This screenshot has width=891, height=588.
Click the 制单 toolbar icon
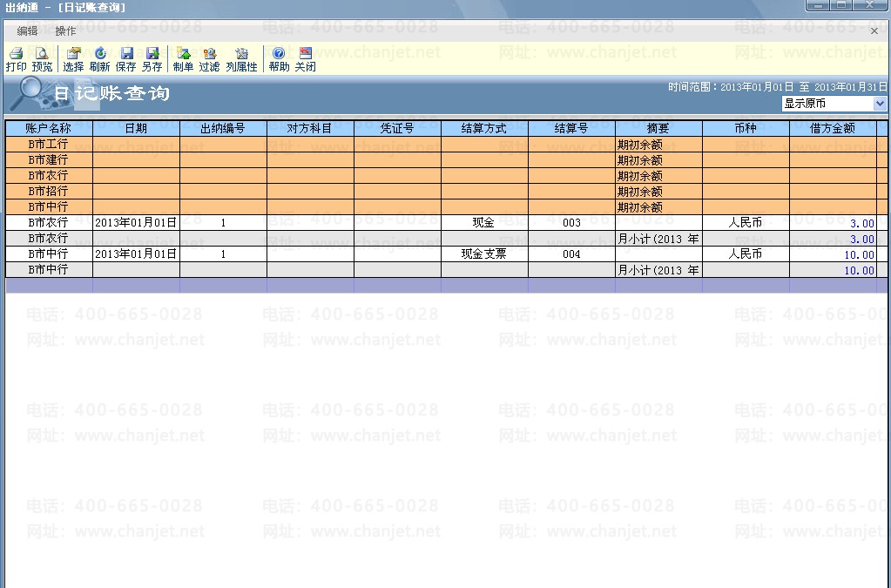[x=183, y=59]
